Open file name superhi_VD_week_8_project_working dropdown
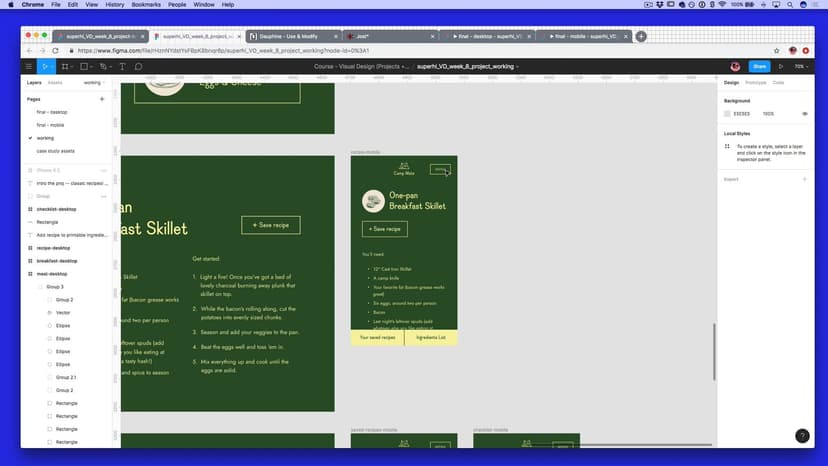This screenshot has height=466, width=828. [468, 67]
